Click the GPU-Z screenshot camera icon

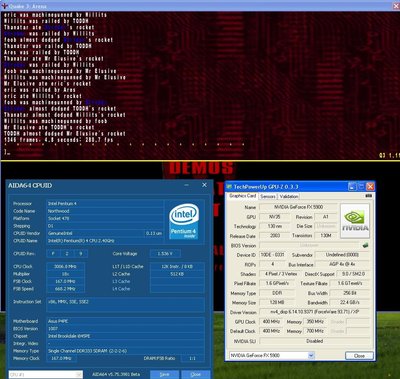coord(369,196)
